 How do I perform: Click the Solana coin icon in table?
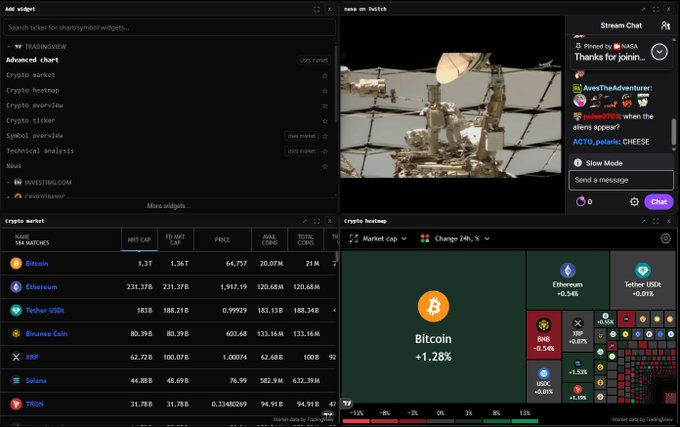[16, 381]
